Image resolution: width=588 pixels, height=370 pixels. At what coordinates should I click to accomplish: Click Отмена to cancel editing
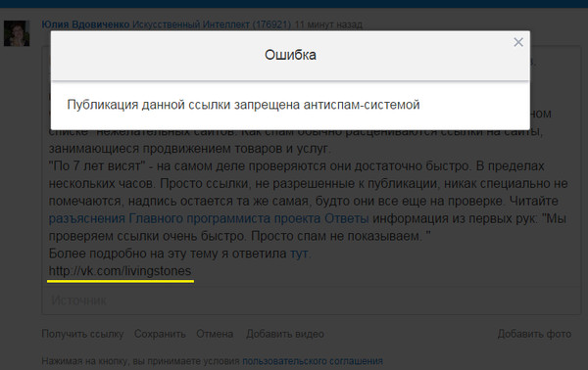tap(215, 334)
